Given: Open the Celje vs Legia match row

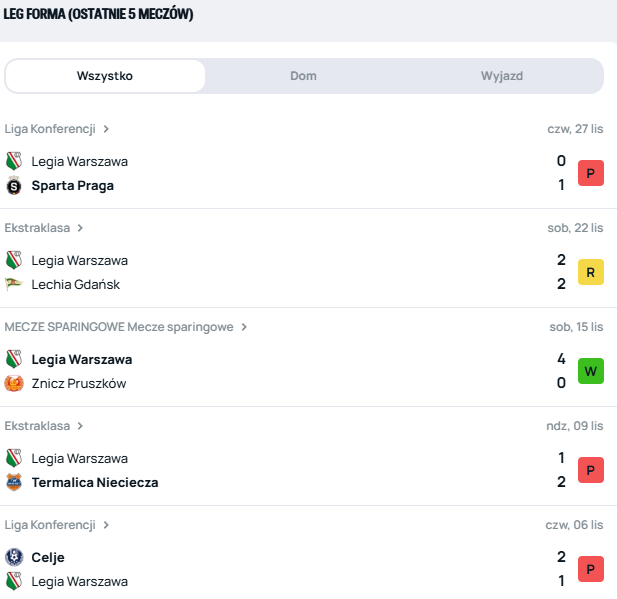Looking at the screenshot, I should pos(300,569).
